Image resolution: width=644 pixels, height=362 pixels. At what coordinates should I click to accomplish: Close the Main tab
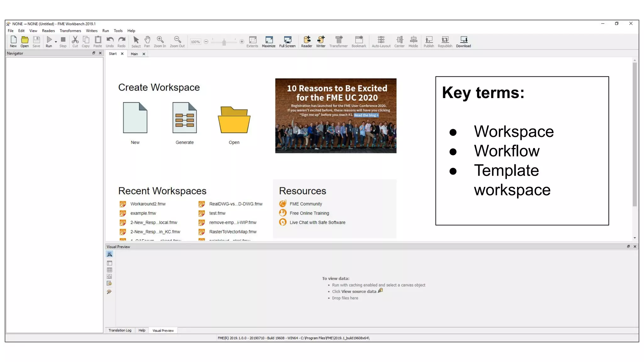(x=144, y=54)
